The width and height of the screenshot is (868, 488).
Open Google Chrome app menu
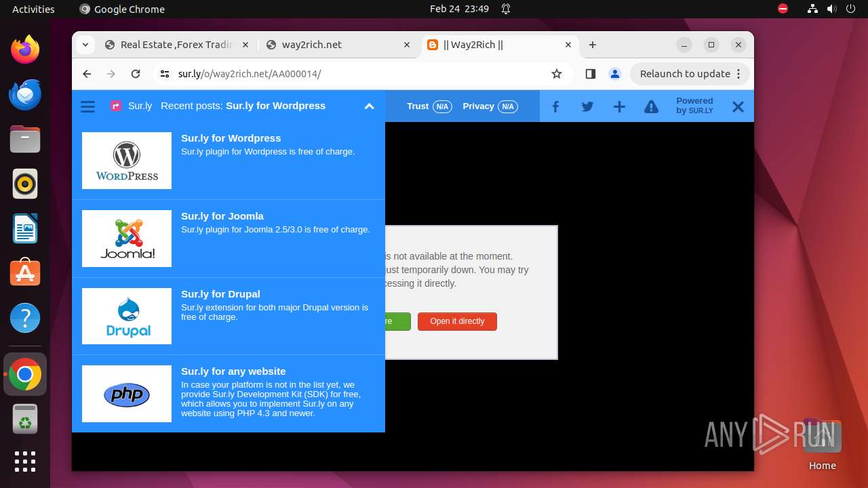click(x=122, y=9)
